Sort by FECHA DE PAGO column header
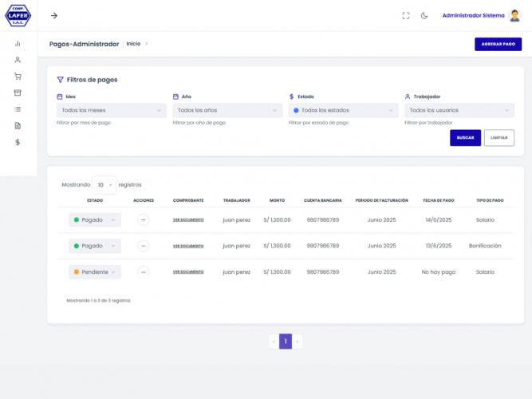Viewport: 532px width, 399px height. click(x=439, y=200)
